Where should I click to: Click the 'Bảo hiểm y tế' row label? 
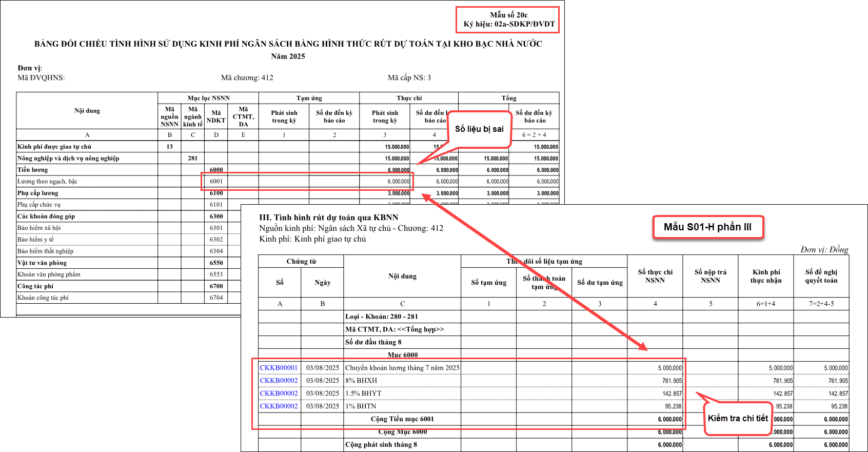coord(36,240)
